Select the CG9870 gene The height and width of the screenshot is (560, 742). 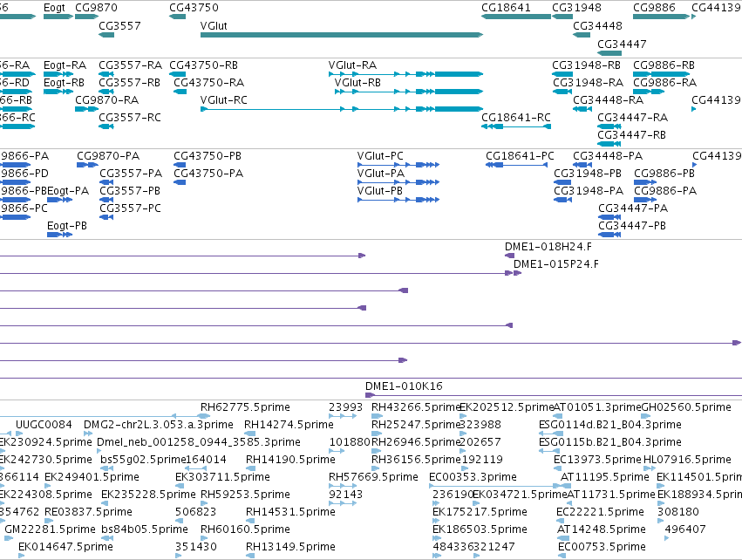click(x=86, y=17)
